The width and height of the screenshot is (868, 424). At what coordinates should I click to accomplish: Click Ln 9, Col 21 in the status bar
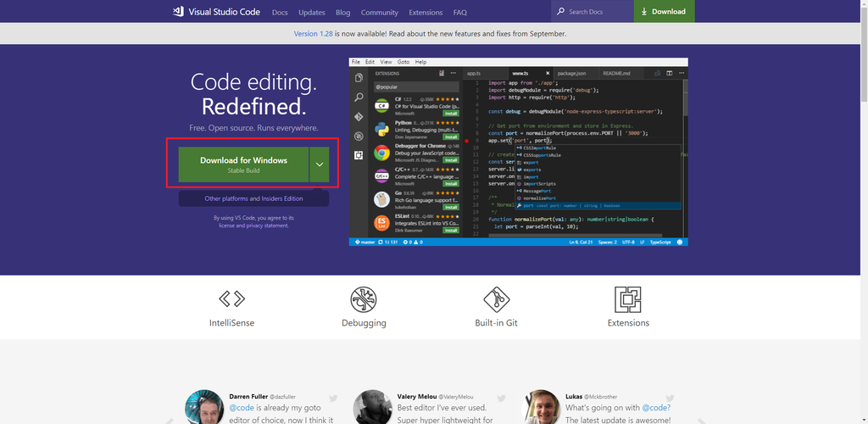point(580,243)
